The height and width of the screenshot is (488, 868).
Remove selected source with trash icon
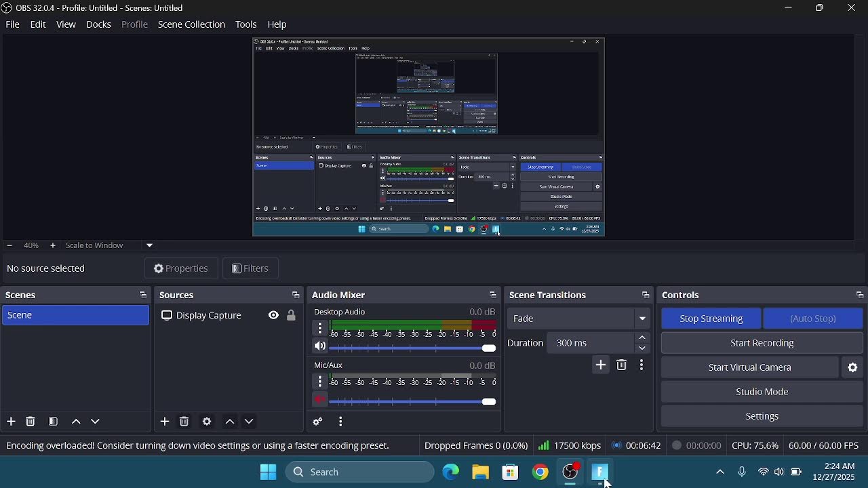tap(184, 422)
